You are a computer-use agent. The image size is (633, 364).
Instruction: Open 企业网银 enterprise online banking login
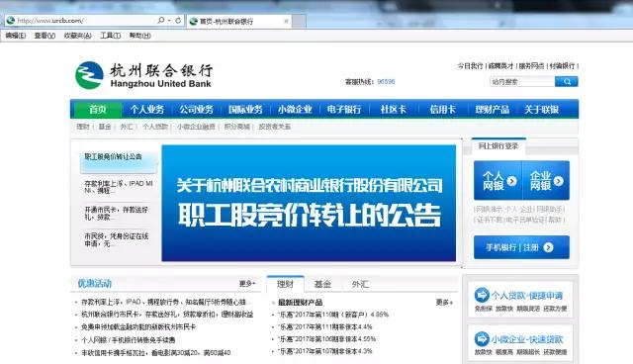point(546,180)
